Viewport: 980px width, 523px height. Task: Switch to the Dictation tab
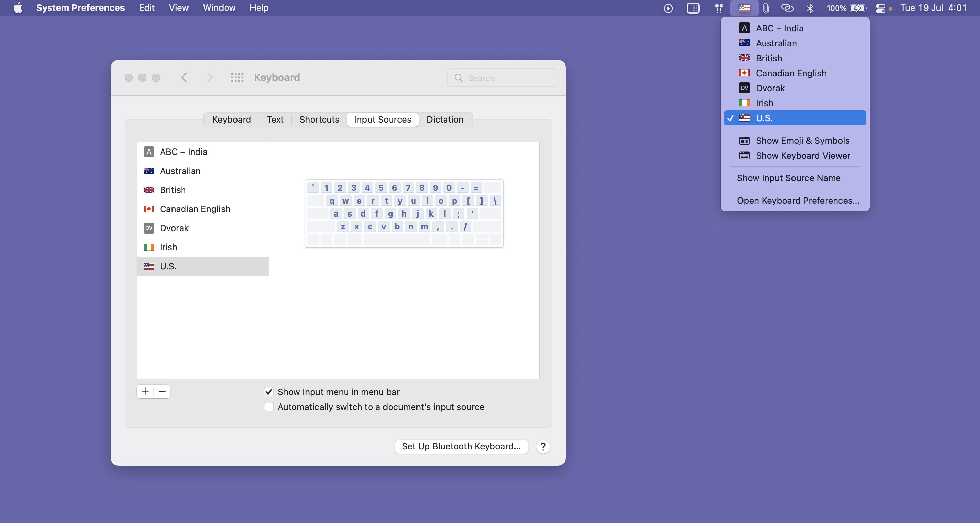pyautogui.click(x=445, y=120)
